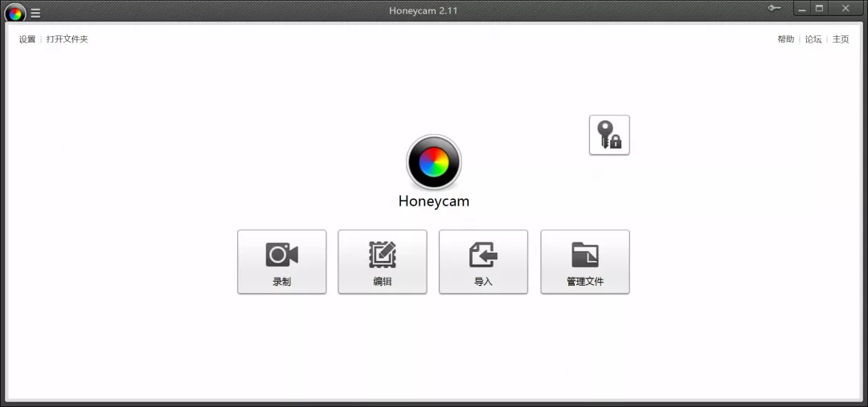Maximize the Honeycam window
This screenshot has height=407, width=868.
820,8
